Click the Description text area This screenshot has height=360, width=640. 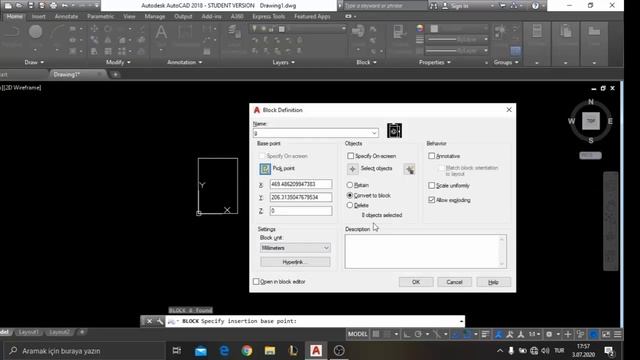pos(425,251)
